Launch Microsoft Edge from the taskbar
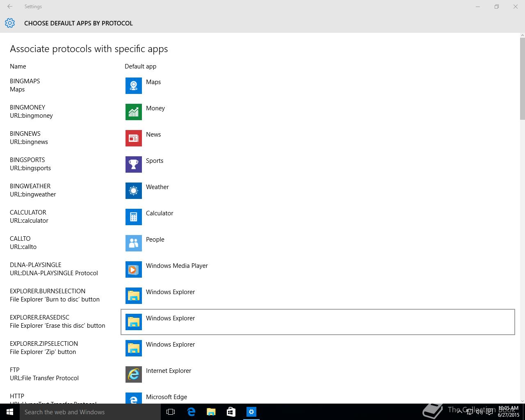 click(191, 412)
